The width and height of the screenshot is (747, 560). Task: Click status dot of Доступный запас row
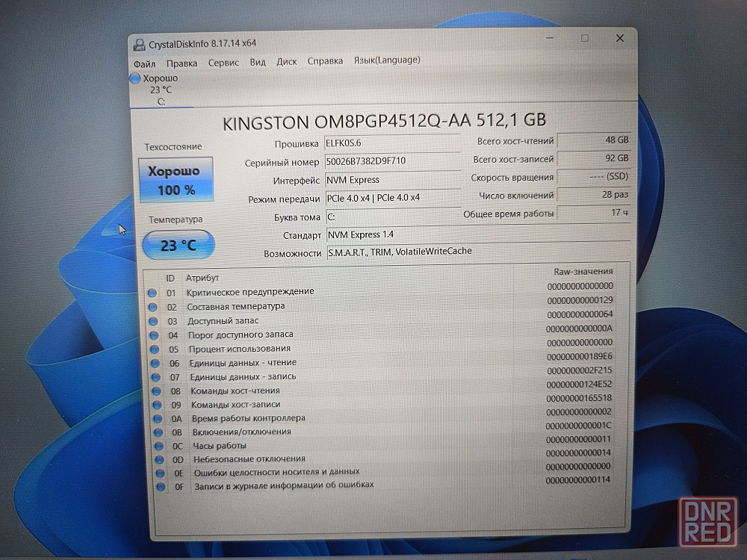[x=153, y=321]
